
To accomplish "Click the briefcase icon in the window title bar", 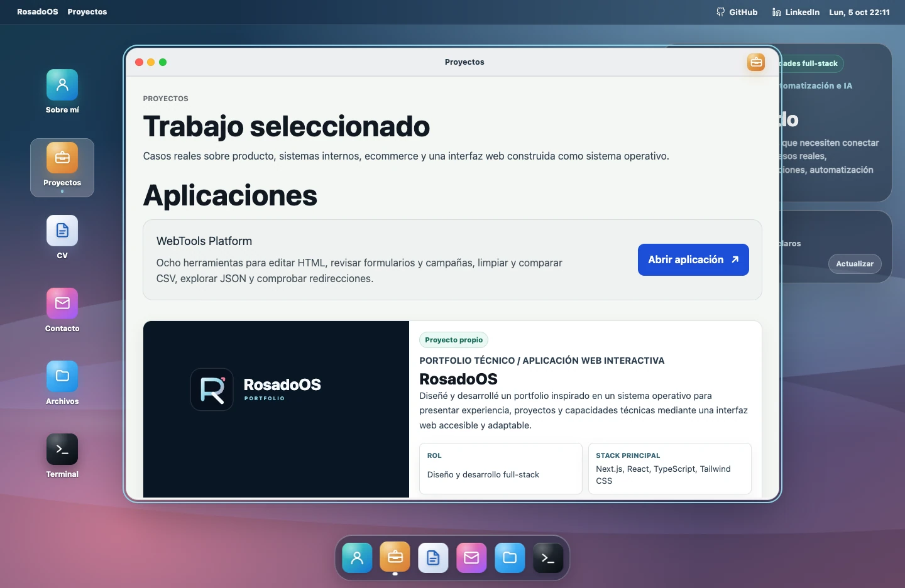I will pos(756,62).
